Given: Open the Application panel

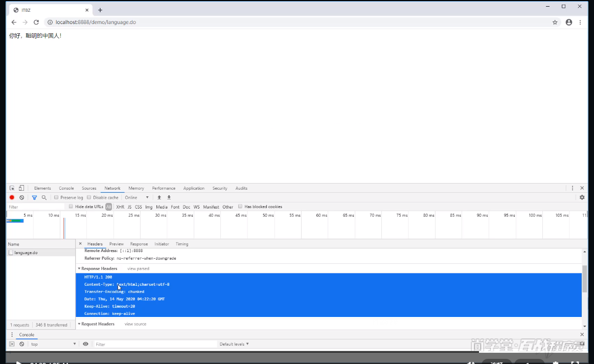Looking at the screenshot, I should click(194, 188).
